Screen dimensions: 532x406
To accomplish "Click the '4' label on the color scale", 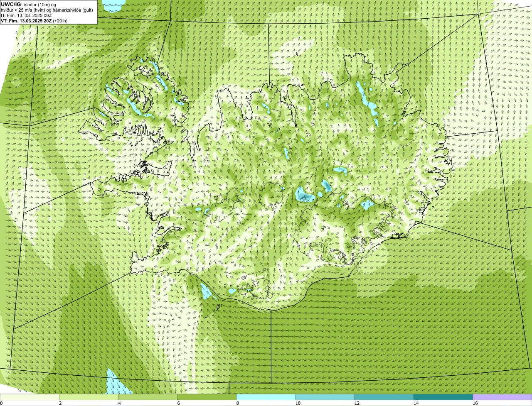I will [119, 403].
